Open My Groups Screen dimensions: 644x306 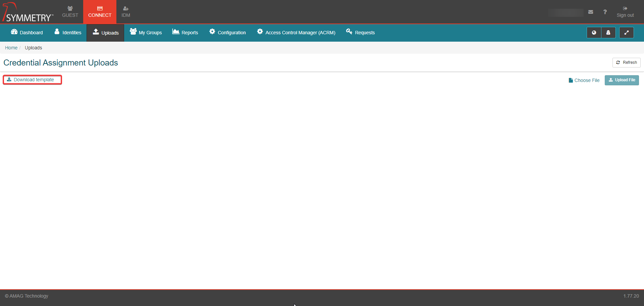point(146,33)
